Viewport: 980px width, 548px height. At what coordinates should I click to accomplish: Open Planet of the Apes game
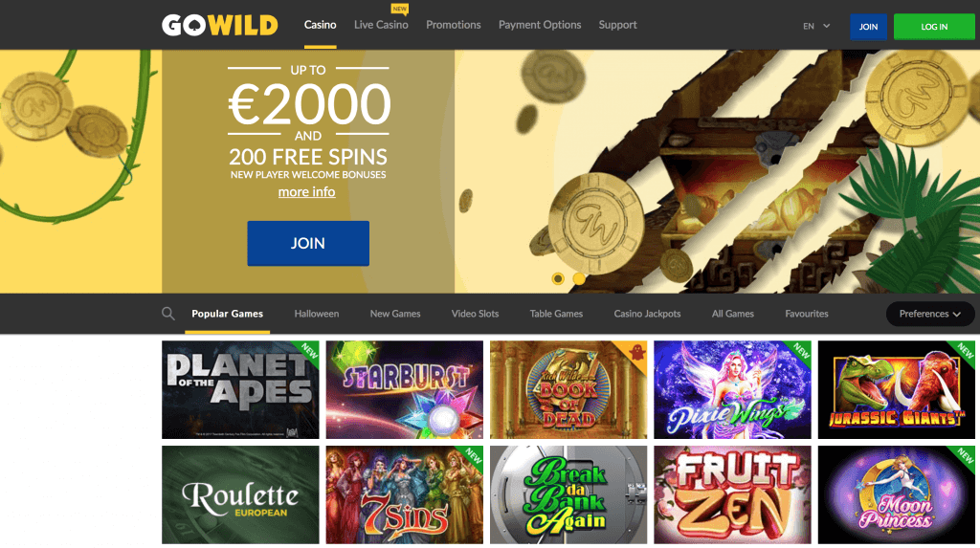(x=240, y=389)
